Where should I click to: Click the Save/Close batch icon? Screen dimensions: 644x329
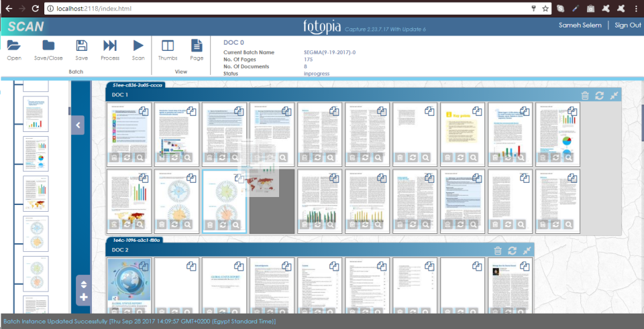click(x=48, y=45)
